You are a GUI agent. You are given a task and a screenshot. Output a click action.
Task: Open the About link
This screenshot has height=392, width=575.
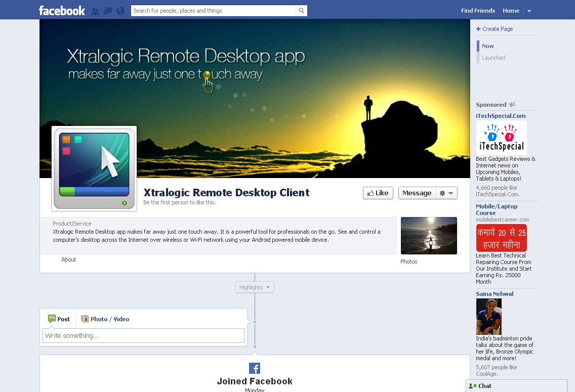(x=68, y=259)
